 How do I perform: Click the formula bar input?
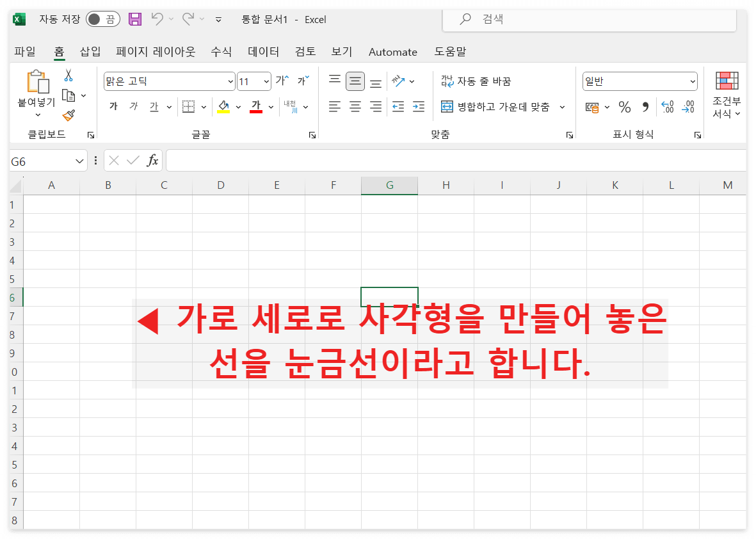pyautogui.click(x=456, y=161)
